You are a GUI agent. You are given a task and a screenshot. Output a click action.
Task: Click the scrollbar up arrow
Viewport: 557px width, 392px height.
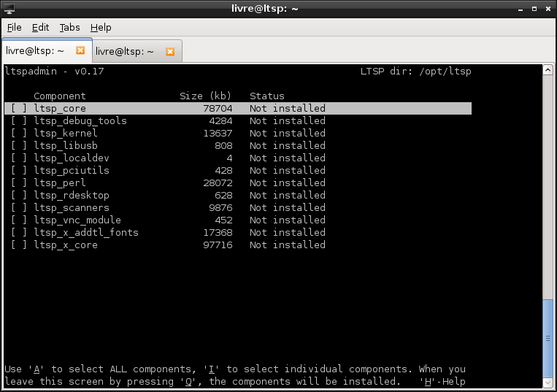point(548,69)
